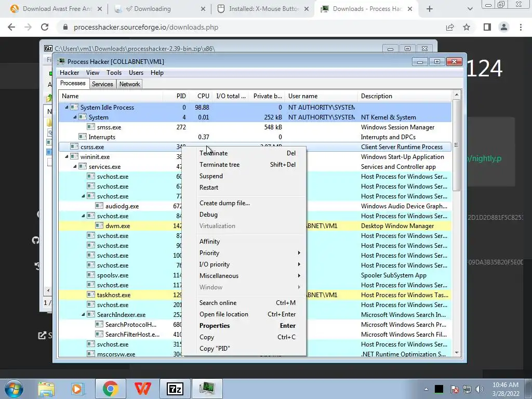This screenshot has height=399, width=532.
Task: Select Create dump file... option
Action: [x=250, y=203]
